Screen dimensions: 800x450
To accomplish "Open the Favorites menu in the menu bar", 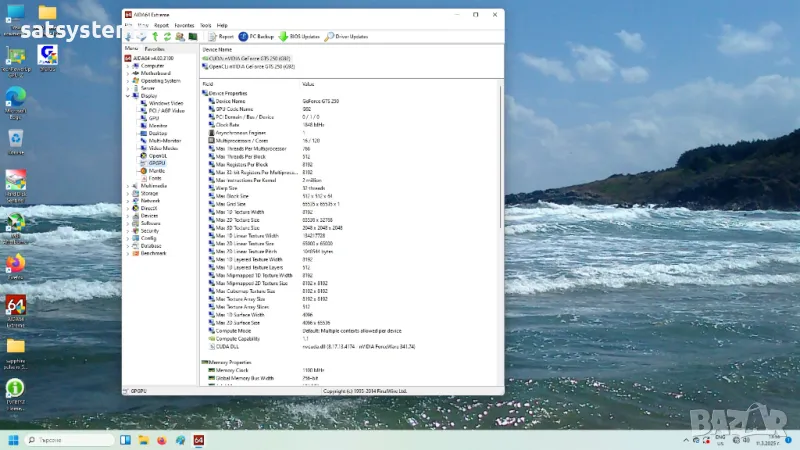I will (x=184, y=25).
